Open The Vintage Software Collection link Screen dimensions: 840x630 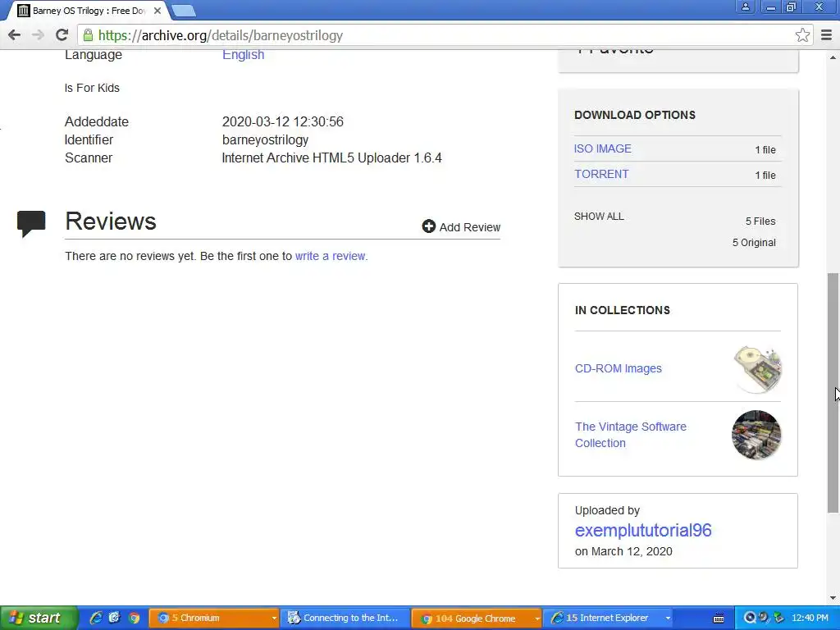pyautogui.click(x=631, y=435)
